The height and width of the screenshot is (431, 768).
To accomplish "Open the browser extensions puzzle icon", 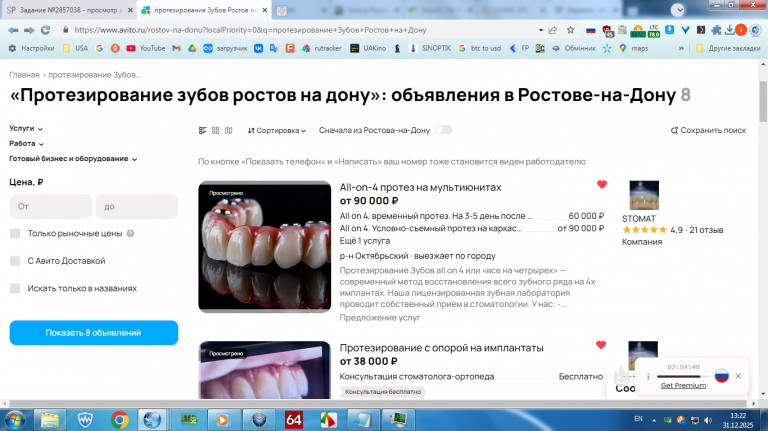I will point(716,30).
